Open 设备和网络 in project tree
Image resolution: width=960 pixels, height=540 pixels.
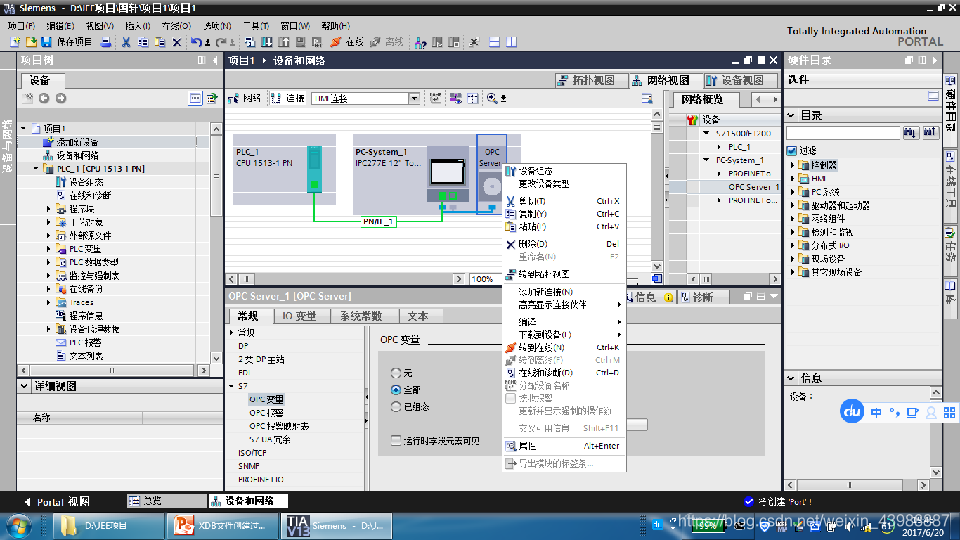[x=77, y=156]
